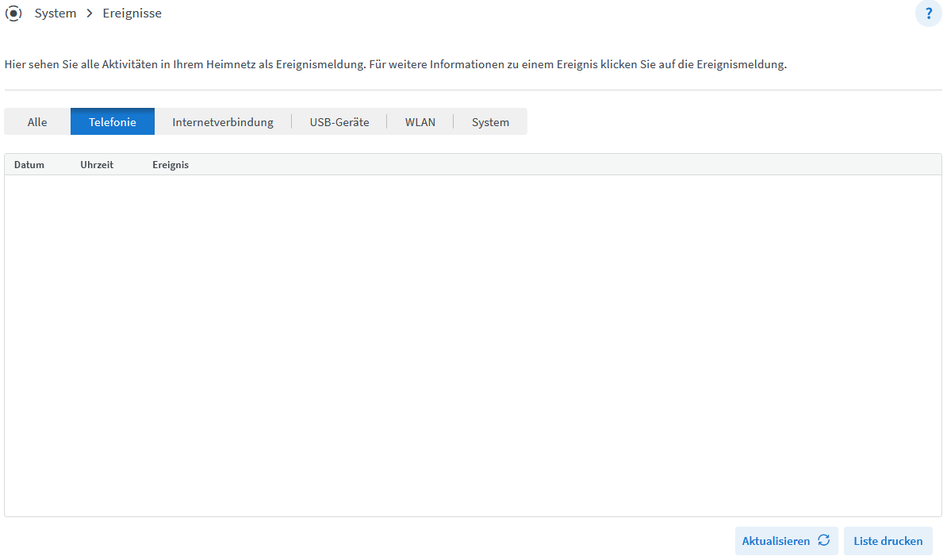The width and height of the screenshot is (947, 560).
Task: Open the Internetverbindung tab
Action: coord(223,122)
